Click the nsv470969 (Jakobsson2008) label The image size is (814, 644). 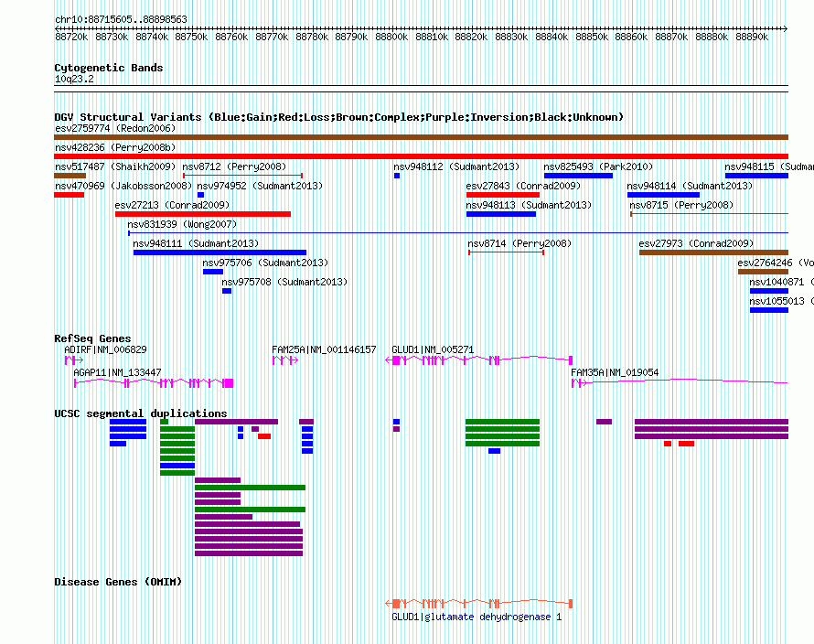coord(123,186)
